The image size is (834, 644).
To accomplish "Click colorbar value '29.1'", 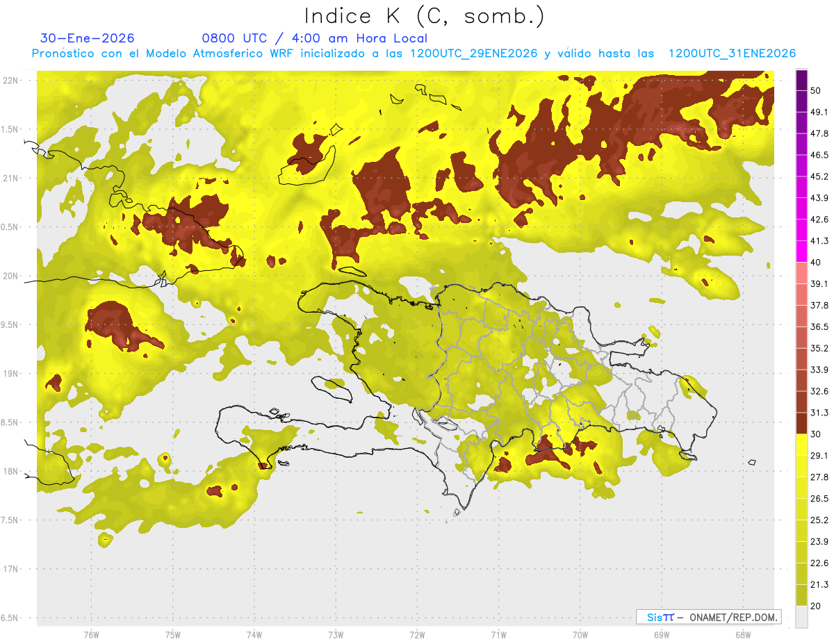I will [x=819, y=456].
